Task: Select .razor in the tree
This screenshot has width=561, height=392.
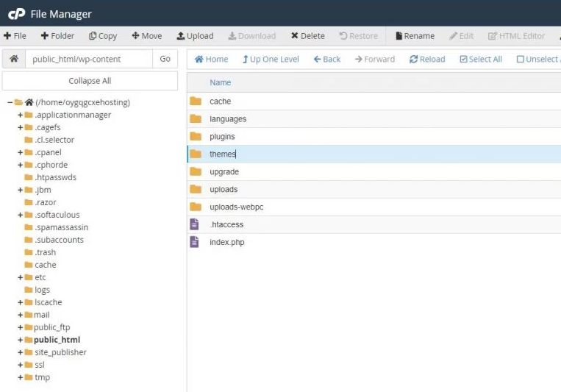Action: 46,203
